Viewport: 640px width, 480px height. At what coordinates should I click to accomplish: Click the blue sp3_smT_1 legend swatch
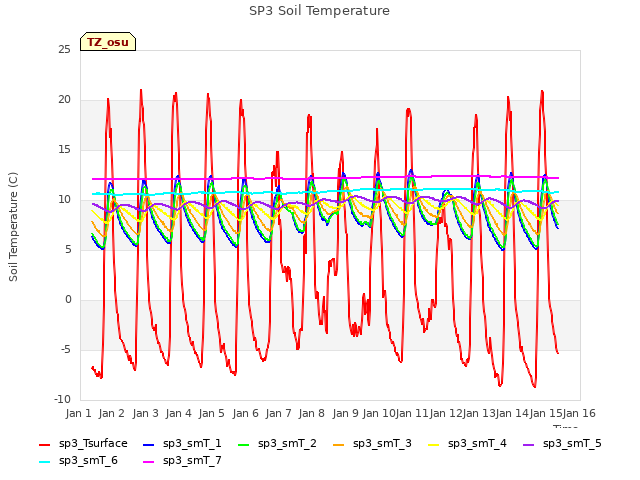149,444
